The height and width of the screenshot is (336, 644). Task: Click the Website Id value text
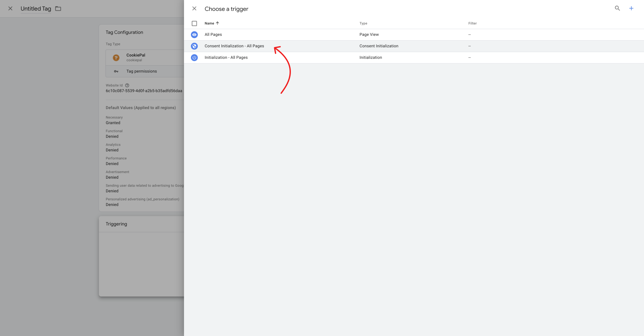point(144,91)
